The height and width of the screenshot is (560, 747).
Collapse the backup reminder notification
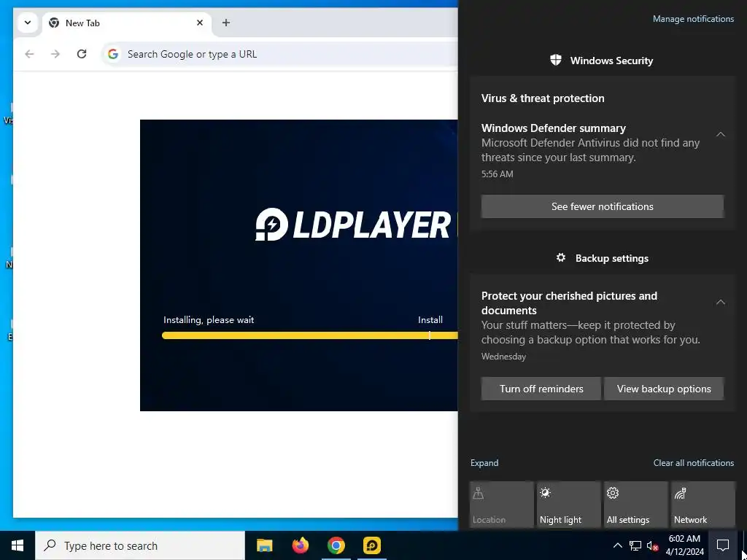coord(720,302)
